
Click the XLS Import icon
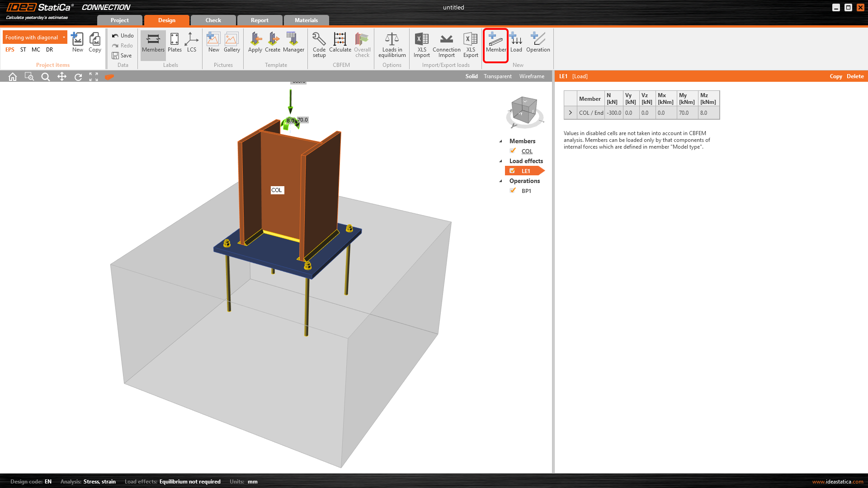[421, 40]
